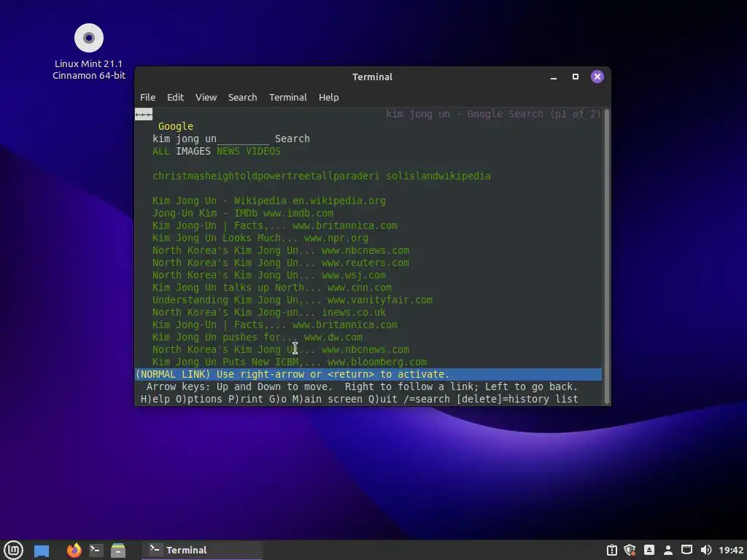Viewport: 747px width, 560px height.
Task: Open the File menu
Action: pyautogui.click(x=147, y=97)
